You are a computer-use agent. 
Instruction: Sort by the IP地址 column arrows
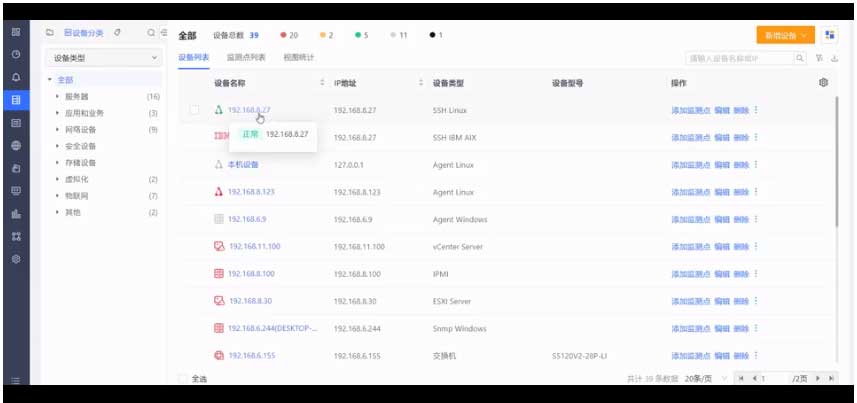[421, 83]
